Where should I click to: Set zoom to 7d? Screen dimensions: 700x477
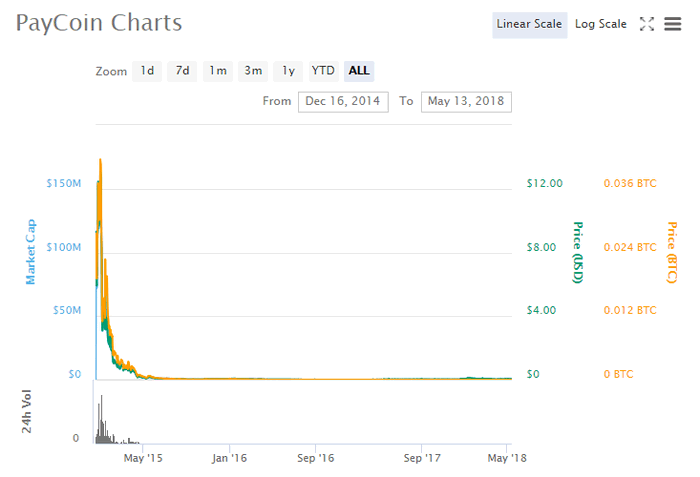point(182,71)
